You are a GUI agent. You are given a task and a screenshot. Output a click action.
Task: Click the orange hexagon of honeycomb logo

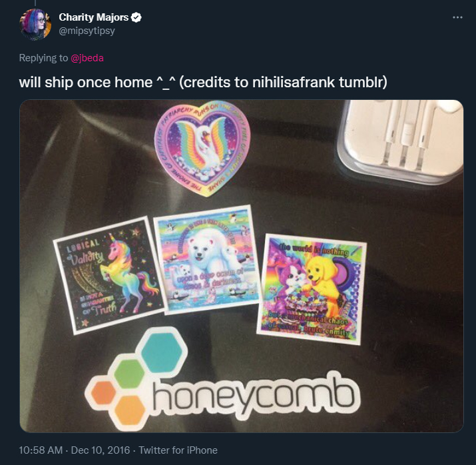click(103, 393)
